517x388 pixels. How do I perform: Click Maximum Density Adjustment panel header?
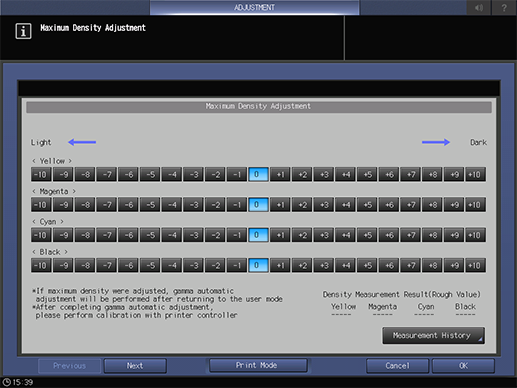click(x=259, y=107)
